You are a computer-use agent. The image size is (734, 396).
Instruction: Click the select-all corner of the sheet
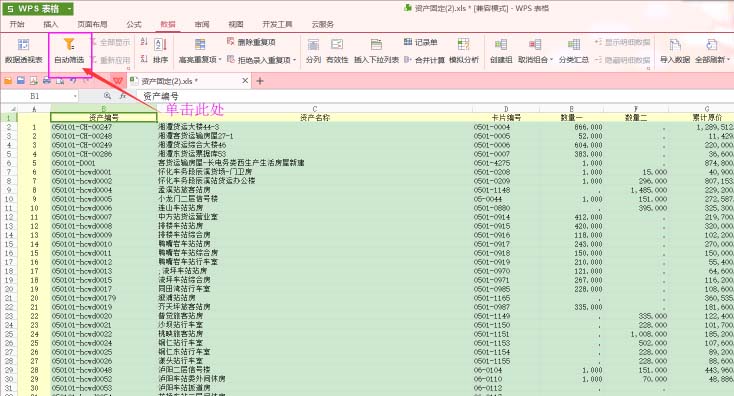(x=9, y=109)
